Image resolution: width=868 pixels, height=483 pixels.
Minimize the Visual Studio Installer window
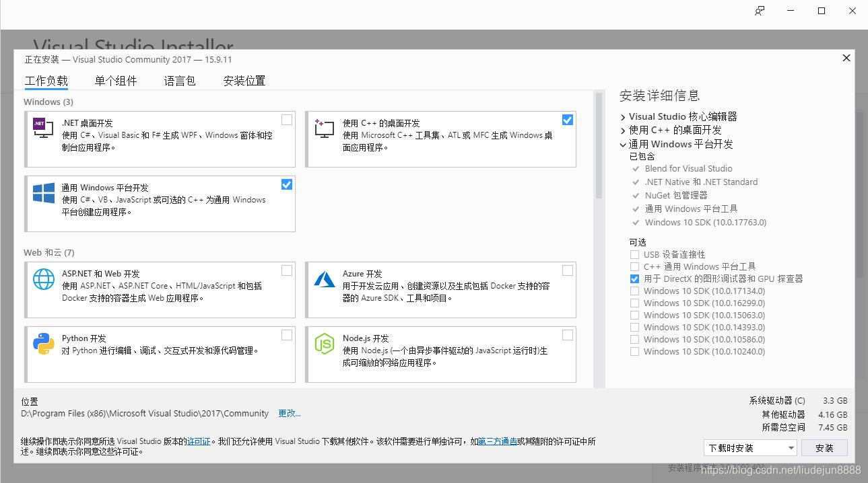791,11
